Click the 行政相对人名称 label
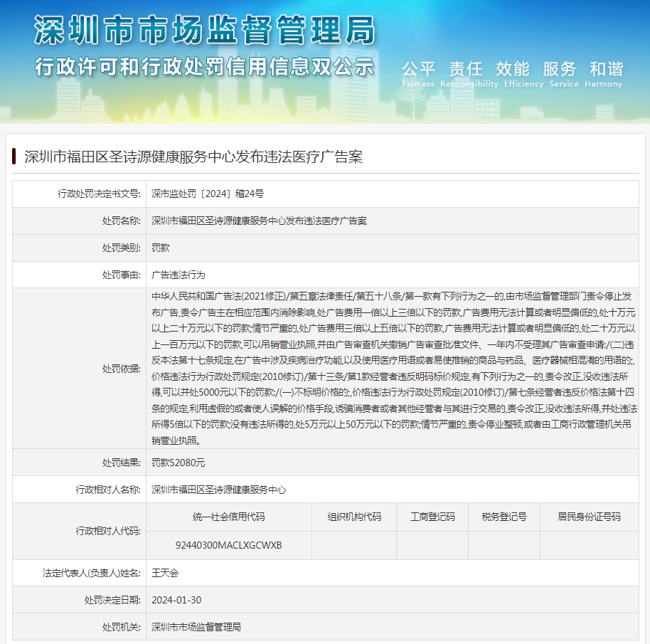 point(108,490)
